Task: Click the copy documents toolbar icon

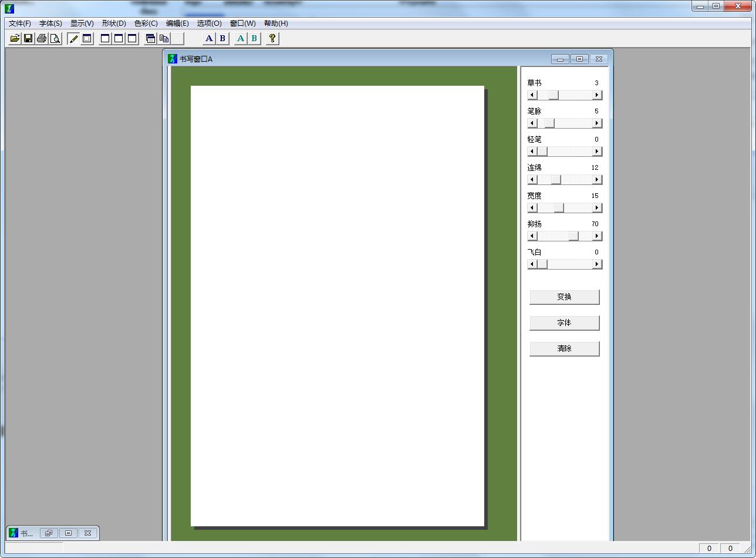Action: coord(164,39)
